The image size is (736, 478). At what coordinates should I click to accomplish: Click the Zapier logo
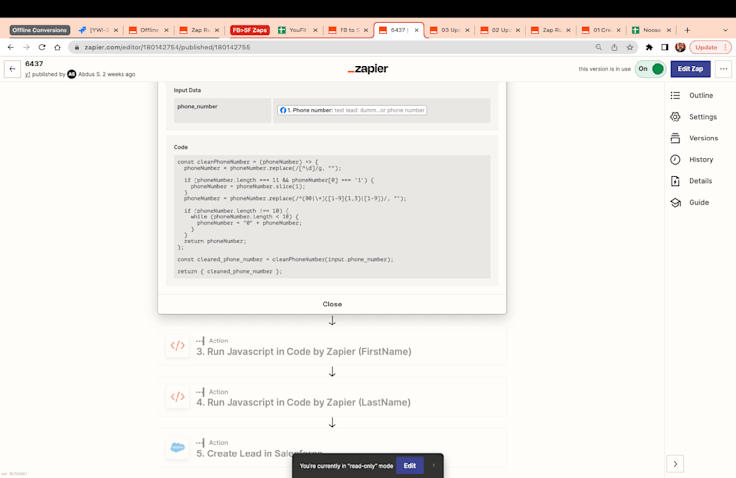[x=368, y=69]
